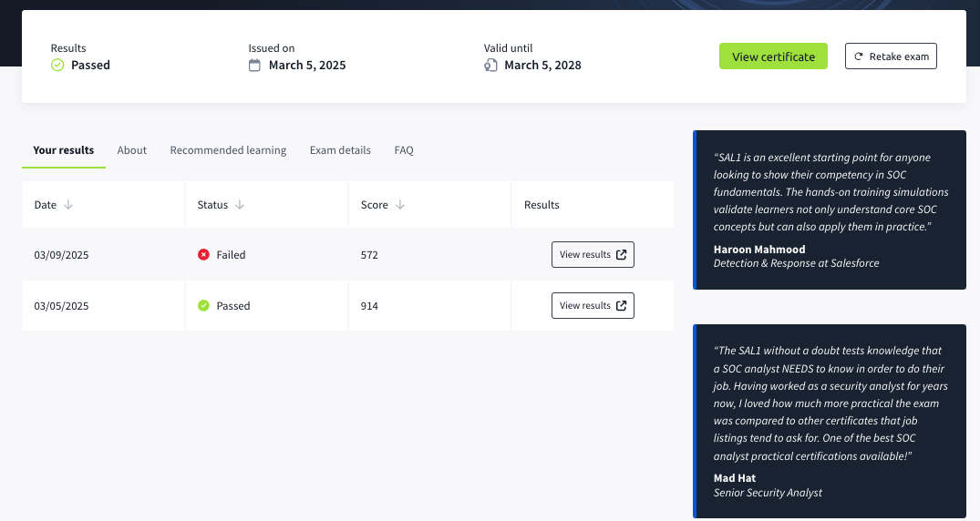Image resolution: width=980 pixels, height=521 pixels.
Task: Click the Senior Security Analyst title
Action: click(x=768, y=492)
